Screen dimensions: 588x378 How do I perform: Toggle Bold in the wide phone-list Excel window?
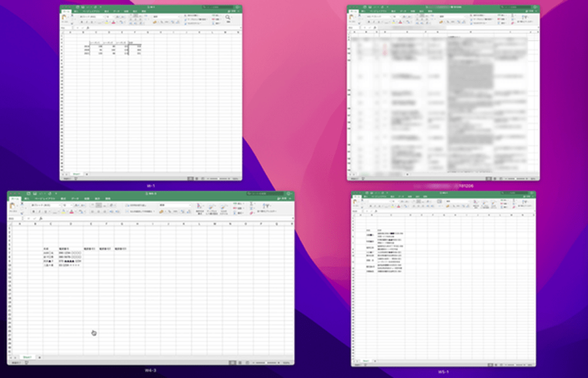point(34,212)
